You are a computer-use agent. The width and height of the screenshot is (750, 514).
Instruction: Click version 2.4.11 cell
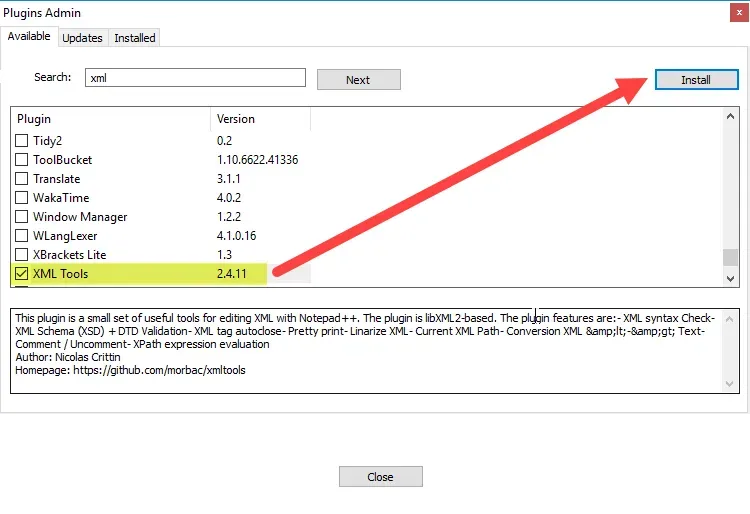pyautogui.click(x=232, y=273)
